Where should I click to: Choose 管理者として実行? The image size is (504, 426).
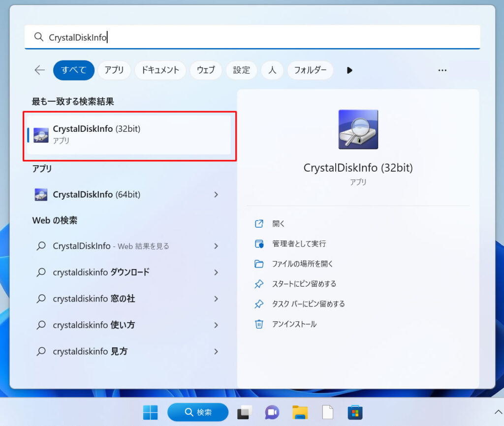click(x=299, y=244)
